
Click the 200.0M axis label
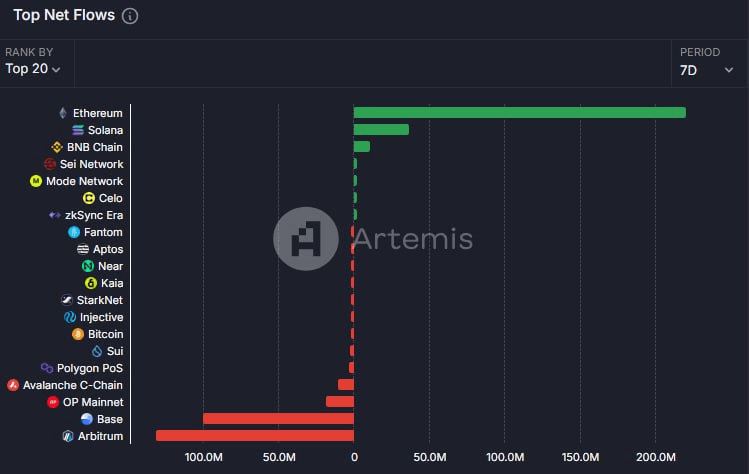tap(655, 457)
